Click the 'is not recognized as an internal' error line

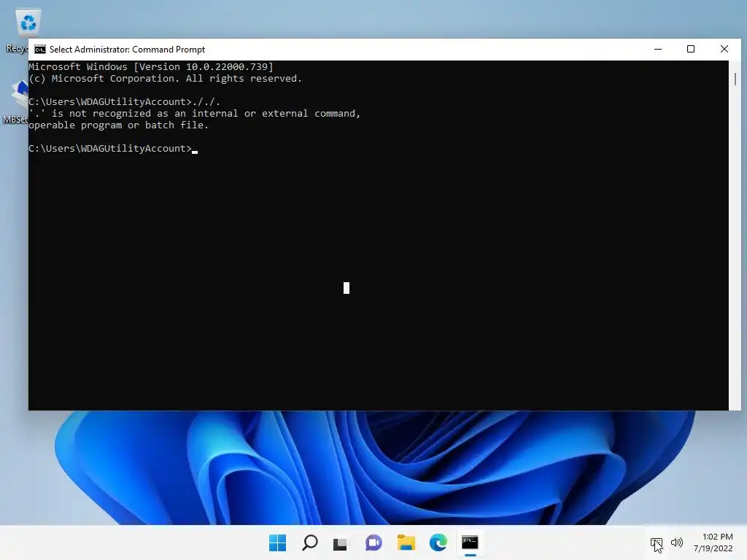pos(195,113)
